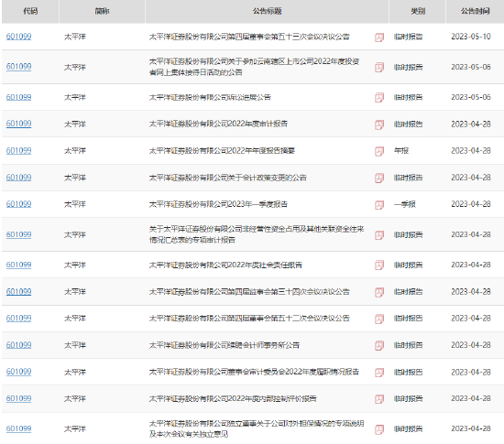Open title 独立董事关于公司对外担保情况的专项说明
Viewport: 504px width, 444px height.
click(x=257, y=428)
